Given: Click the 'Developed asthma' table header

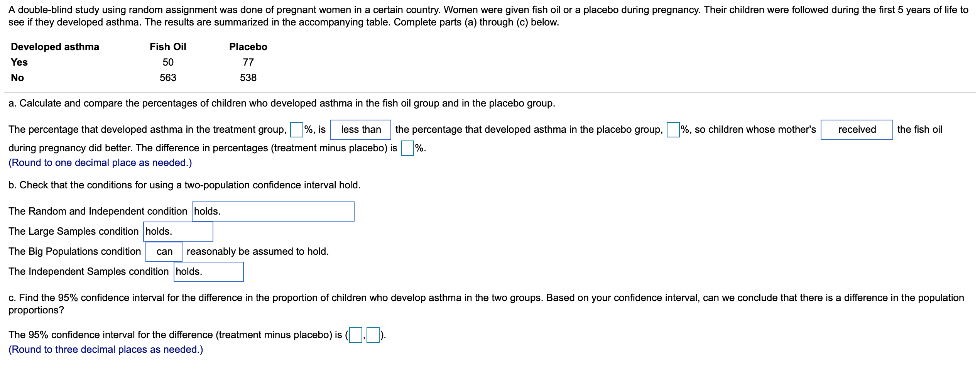Looking at the screenshot, I should click(x=55, y=47).
